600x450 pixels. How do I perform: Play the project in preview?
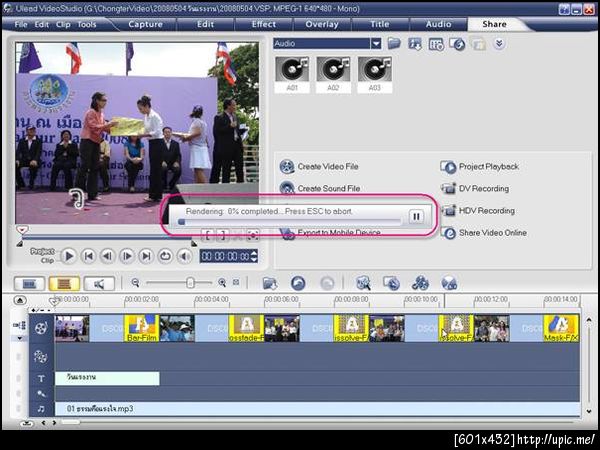tap(69, 256)
